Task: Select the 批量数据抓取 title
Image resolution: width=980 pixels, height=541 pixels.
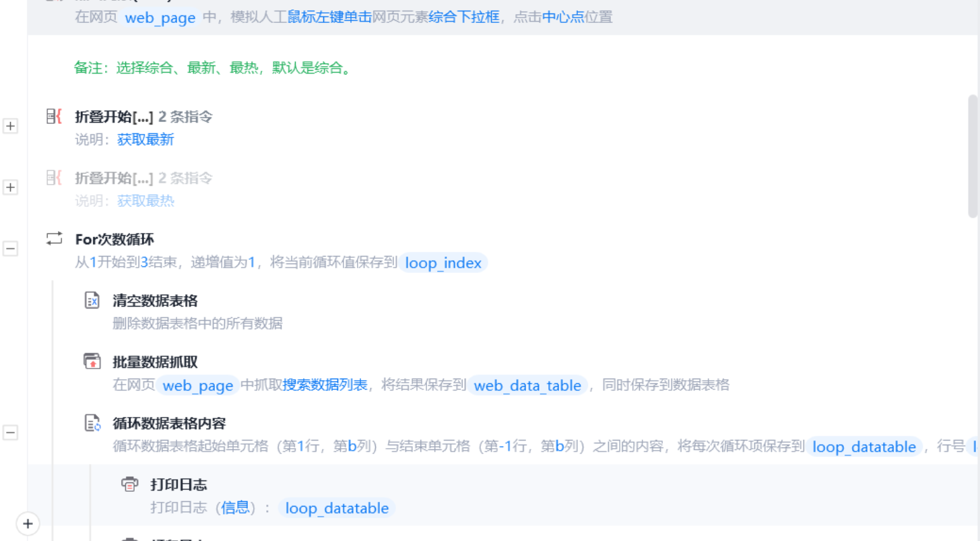Action: (x=155, y=362)
